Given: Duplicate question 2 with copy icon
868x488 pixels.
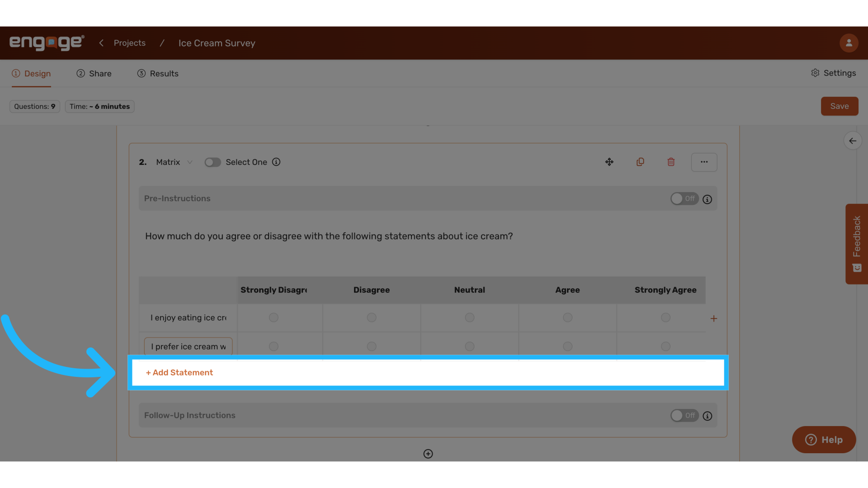Looking at the screenshot, I should click(x=640, y=162).
